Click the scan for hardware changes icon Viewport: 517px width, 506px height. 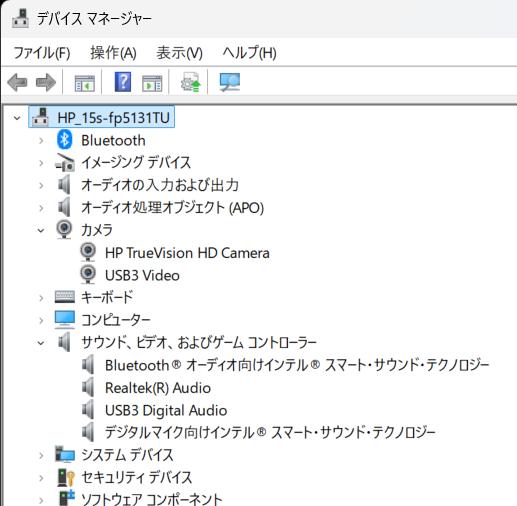230,82
